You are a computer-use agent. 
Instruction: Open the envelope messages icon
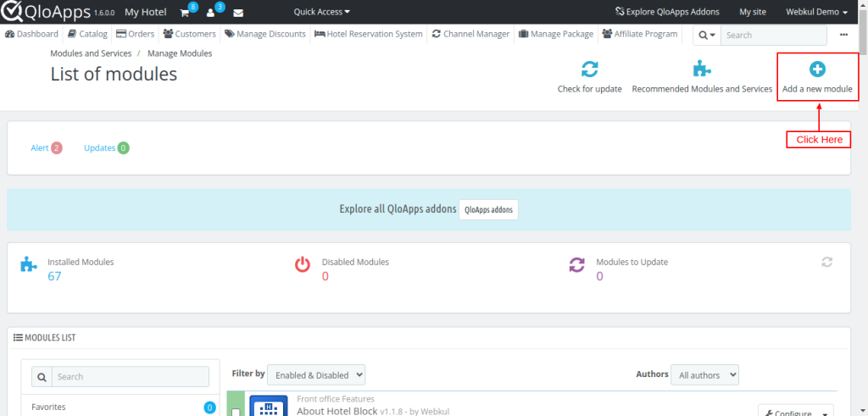pyautogui.click(x=238, y=12)
